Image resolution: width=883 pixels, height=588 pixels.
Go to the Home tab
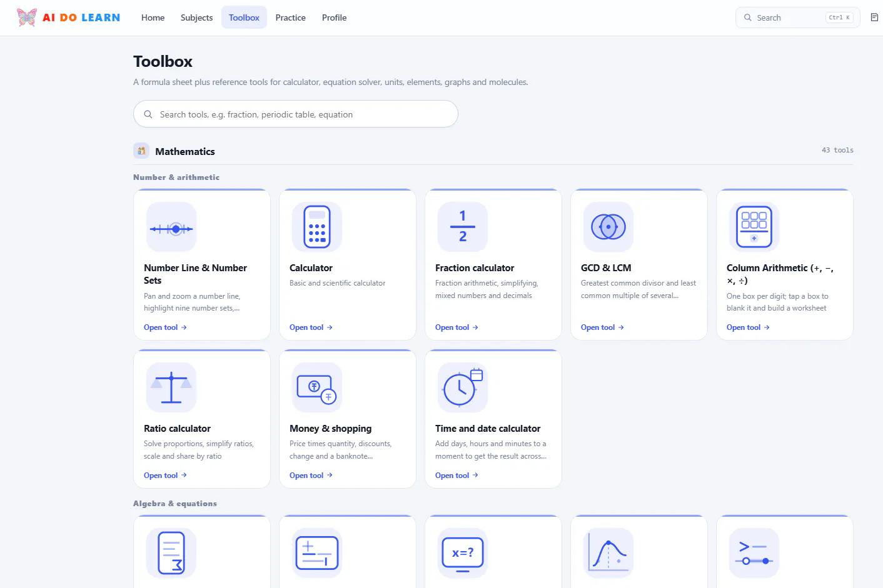pos(153,17)
